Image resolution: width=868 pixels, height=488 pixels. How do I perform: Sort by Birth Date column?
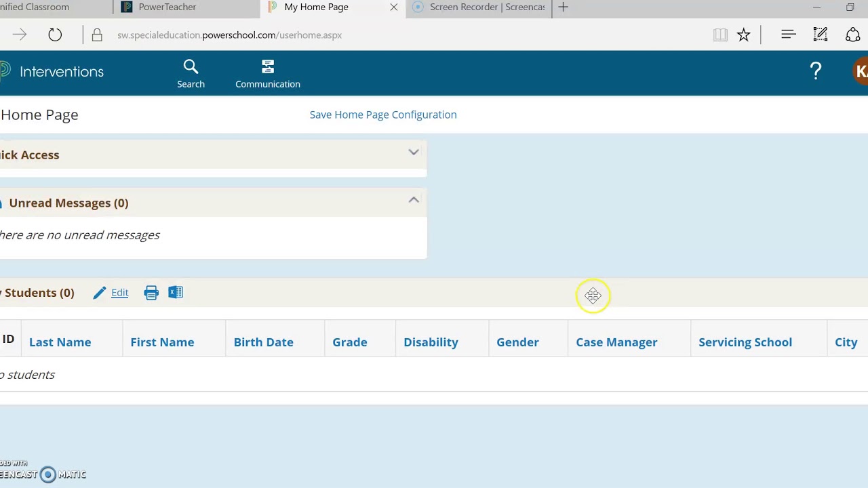[263, 342]
